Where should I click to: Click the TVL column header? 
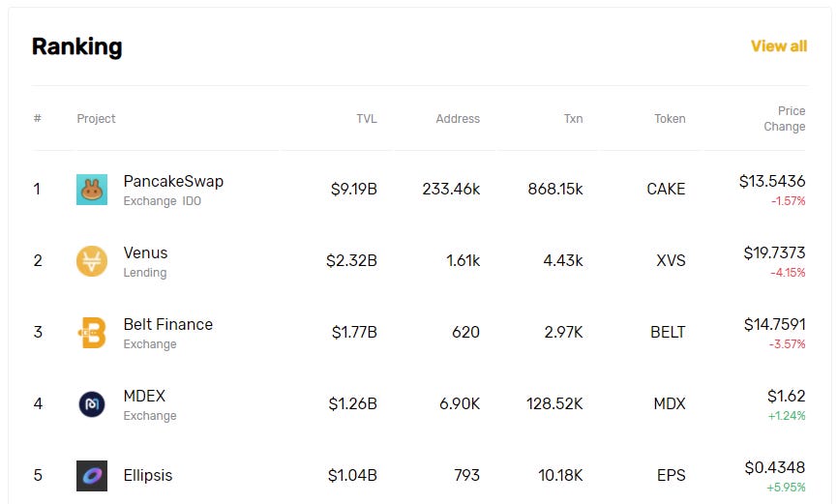[367, 119]
